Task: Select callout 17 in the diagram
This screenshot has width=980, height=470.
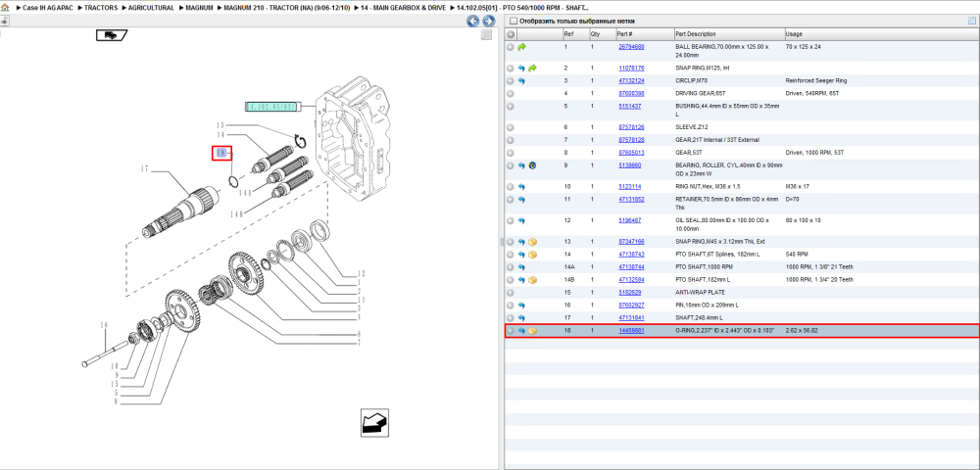Action: click(x=145, y=168)
